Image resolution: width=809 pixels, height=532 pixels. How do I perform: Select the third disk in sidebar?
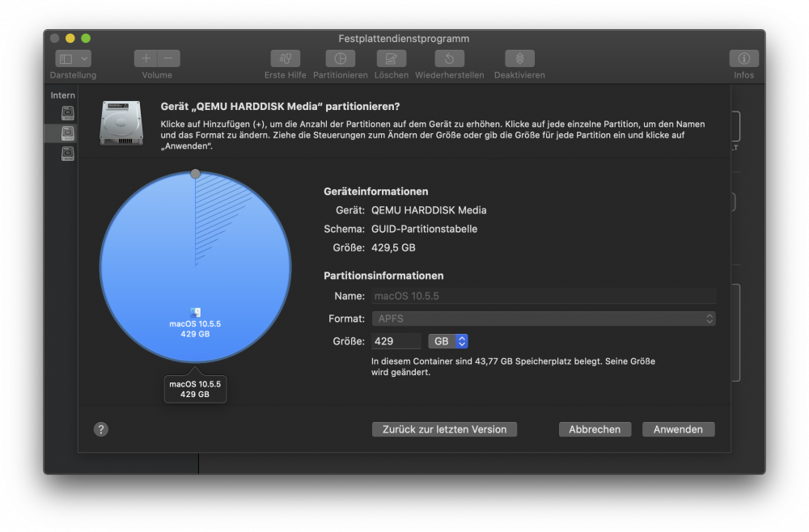pos(68,153)
